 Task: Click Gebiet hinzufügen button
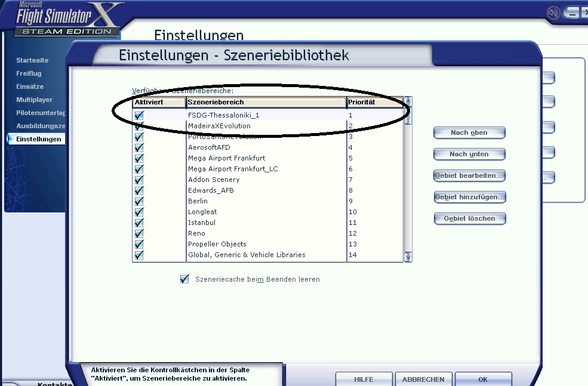[x=469, y=197]
